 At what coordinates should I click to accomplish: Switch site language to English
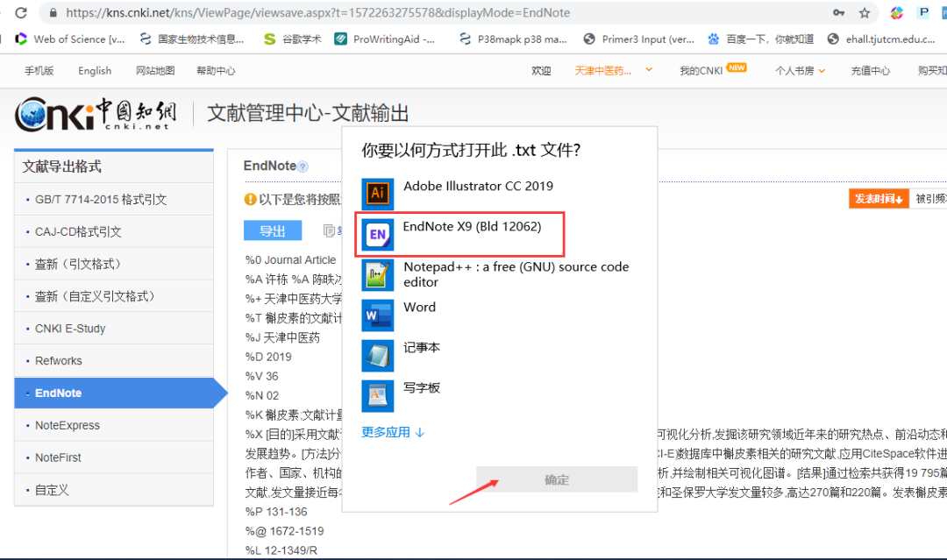click(x=94, y=70)
